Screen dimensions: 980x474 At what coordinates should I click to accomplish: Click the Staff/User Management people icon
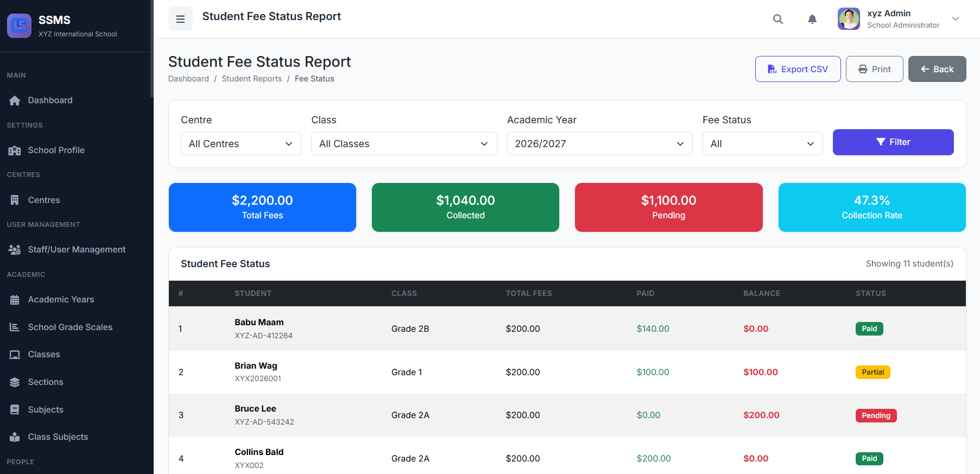[x=15, y=250]
